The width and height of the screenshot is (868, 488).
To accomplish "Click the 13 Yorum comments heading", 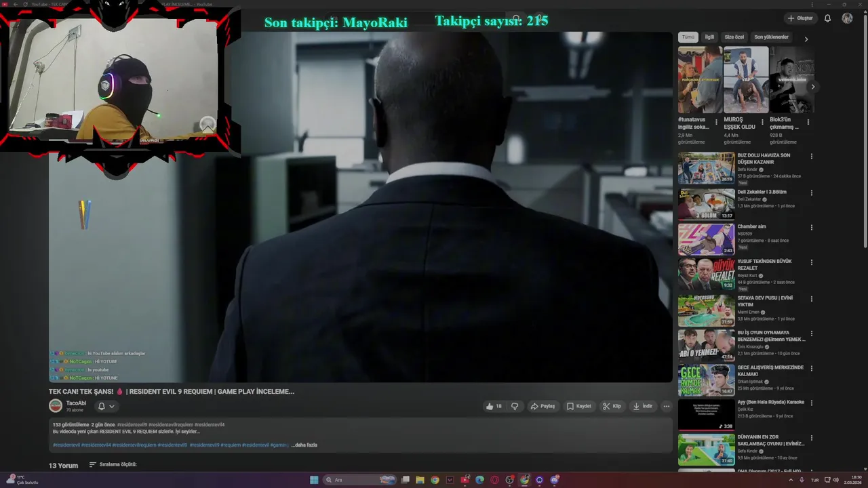I will pos(63,466).
